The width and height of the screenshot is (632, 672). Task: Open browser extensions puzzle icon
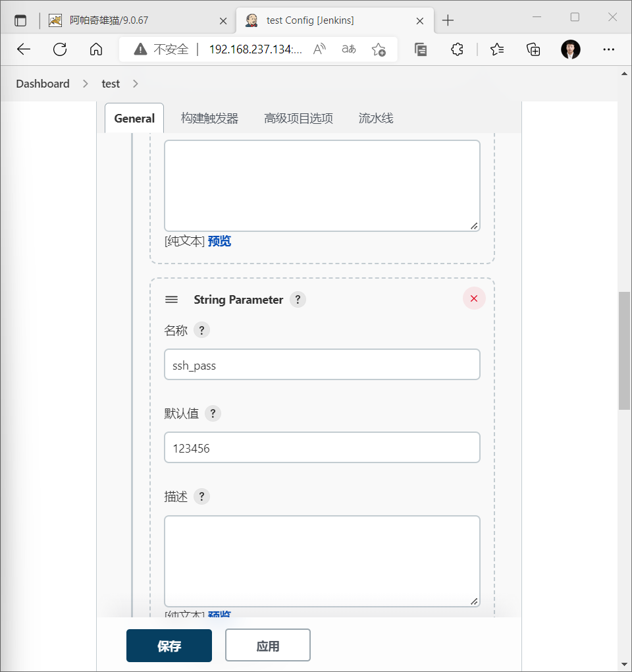(x=457, y=49)
